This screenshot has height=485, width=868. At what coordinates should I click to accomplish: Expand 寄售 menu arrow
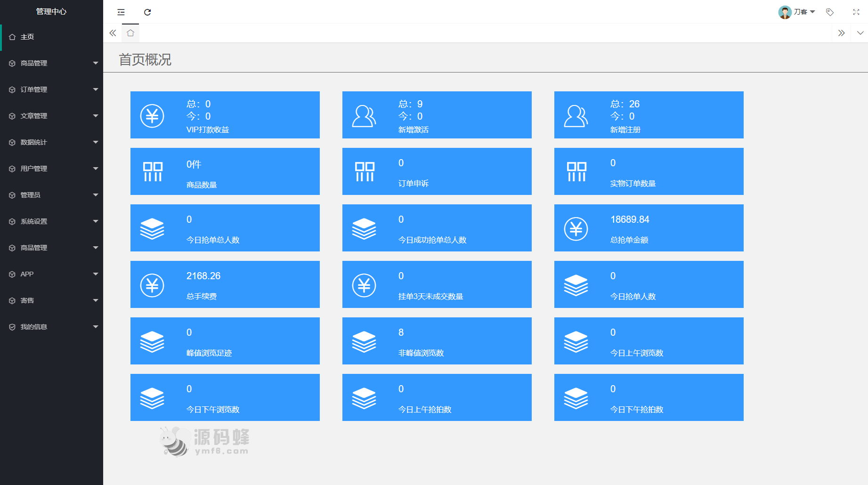pyautogui.click(x=96, y=300)
